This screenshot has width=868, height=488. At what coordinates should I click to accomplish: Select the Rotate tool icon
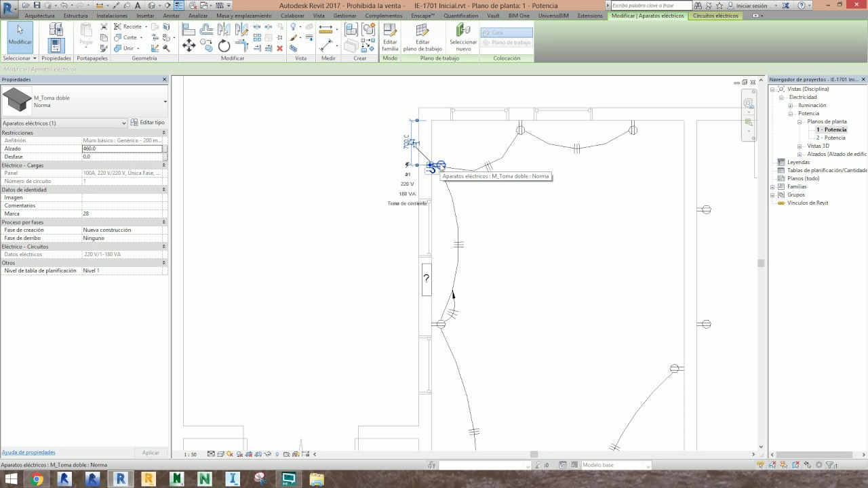pyautogui.click(x=224, y=45)
